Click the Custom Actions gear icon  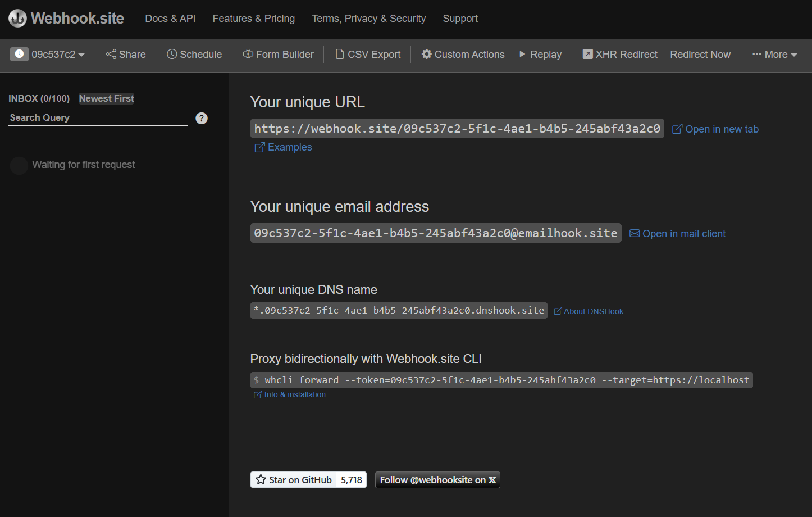coord(427,54)
